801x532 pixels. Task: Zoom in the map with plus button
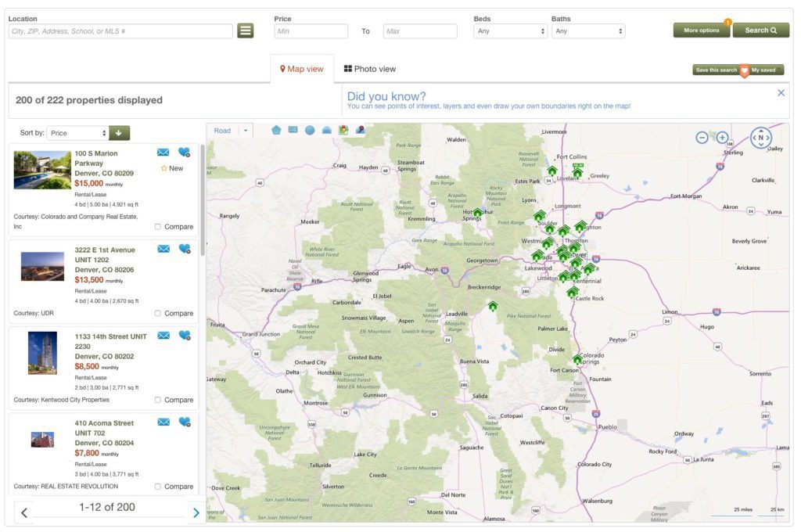click(722, 137)
